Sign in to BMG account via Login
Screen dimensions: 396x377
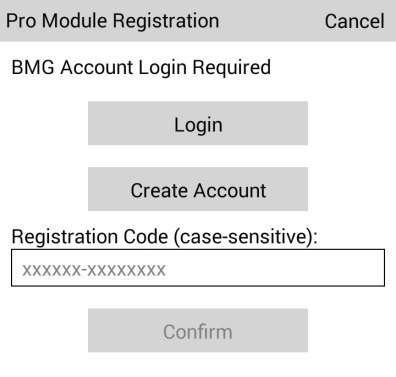coord(198,123)
